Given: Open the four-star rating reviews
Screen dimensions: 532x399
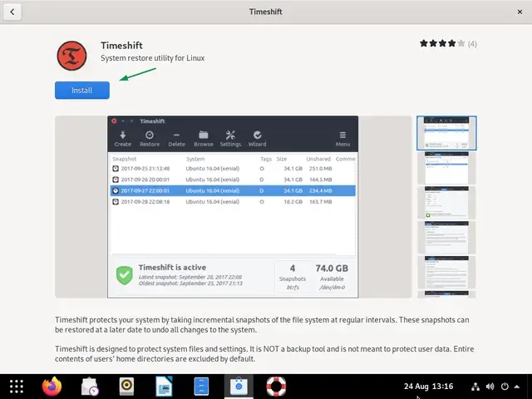Looking at the screenshot, I should [x=442, y=43].
